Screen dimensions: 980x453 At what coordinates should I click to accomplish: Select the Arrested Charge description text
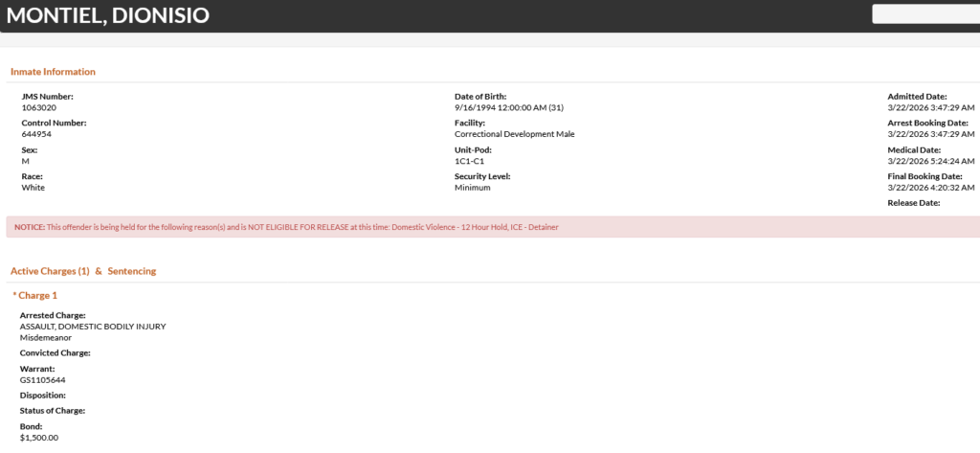[x=93, y=327]
